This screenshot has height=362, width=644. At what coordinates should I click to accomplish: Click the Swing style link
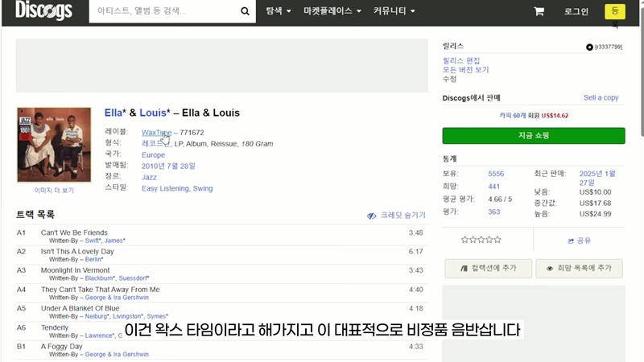coord(203,188)
